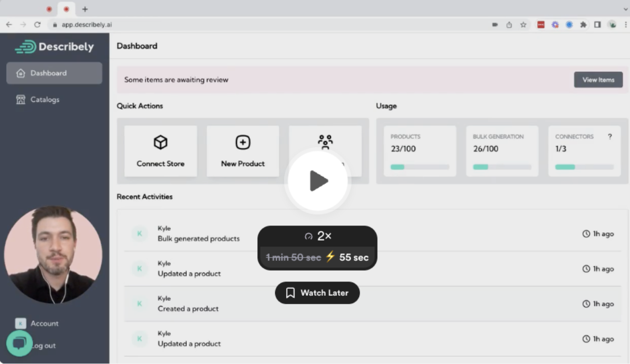The height and width of the screenshot is (364, 630).
Task: Open the Bulk generated products activity
Action: click(x=198, y=239)
